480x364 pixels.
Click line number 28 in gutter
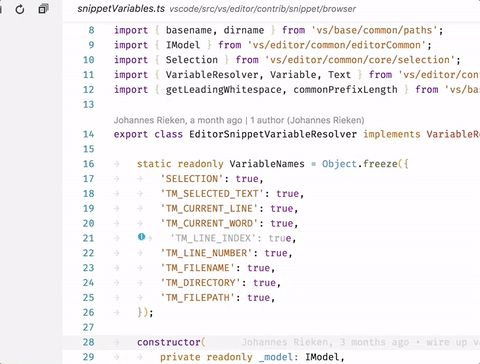click(88, 342)
